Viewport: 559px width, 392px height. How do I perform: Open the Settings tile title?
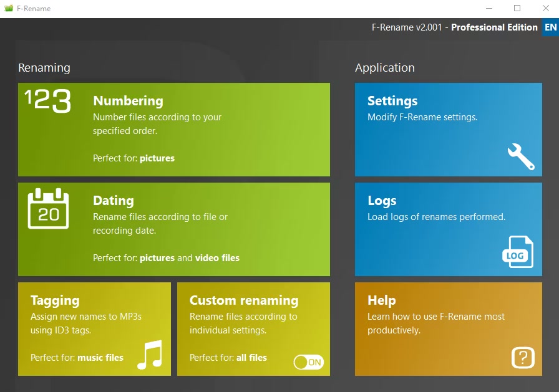pos(392,101)
